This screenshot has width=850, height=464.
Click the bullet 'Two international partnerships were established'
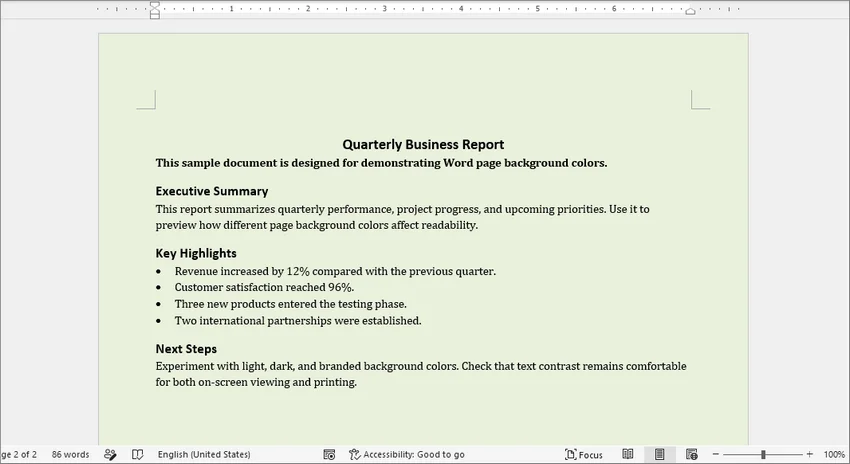point(298,320)
